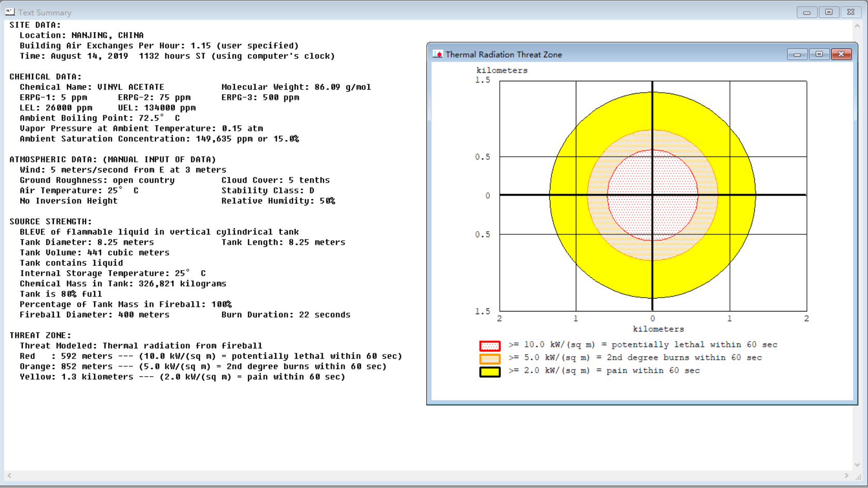Click 'Threat Modeled: Thermal radiation from fireball'

coord(141,346)
